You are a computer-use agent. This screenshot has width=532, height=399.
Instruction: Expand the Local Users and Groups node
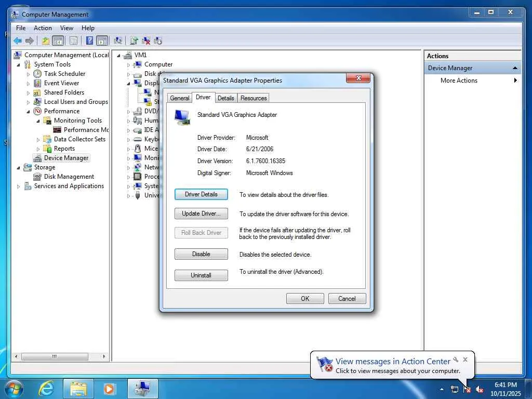point(28,102)
